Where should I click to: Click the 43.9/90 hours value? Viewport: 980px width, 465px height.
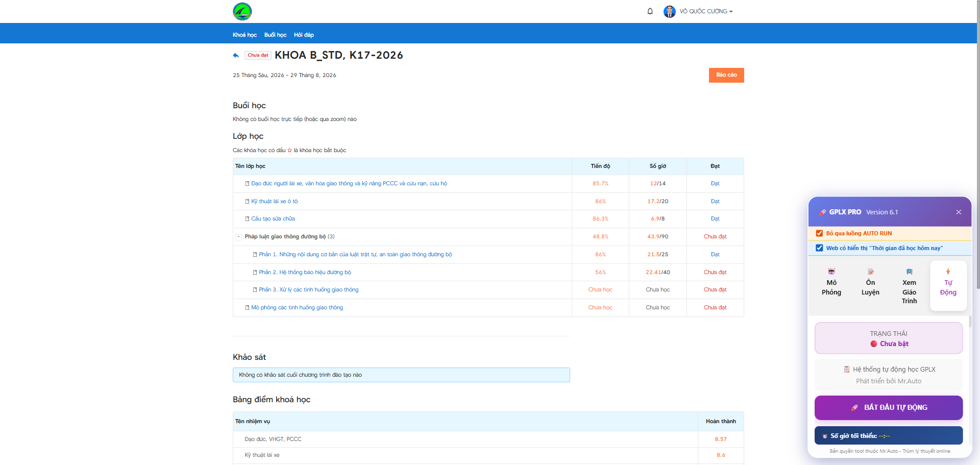point(658,237)
